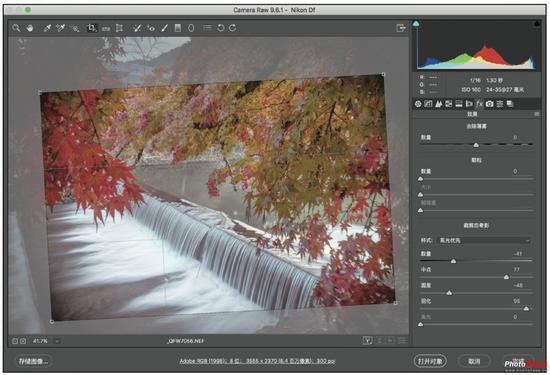Rotate image 90 degrees counterclockwise
The height and width of the screenshot is (375, 550).
click(x=220, y=28)
